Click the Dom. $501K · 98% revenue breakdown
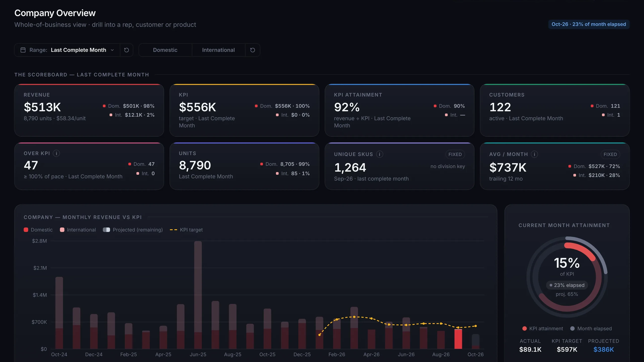Screen dimensions: 644x362 129,106
